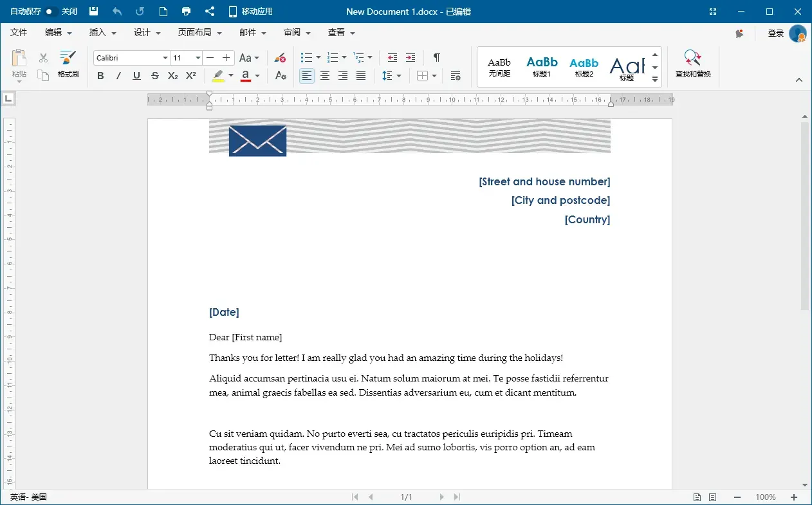Open the 页面布局 menu
Screen dimensions: 812x505
tap(200, 33)
